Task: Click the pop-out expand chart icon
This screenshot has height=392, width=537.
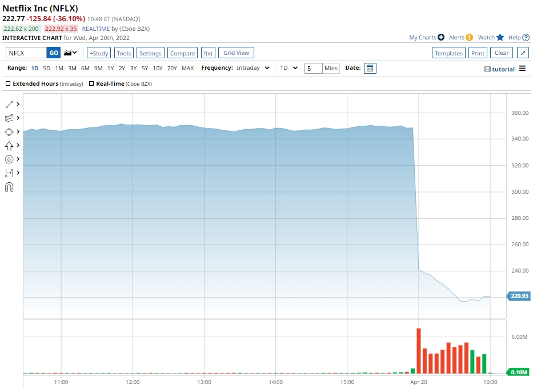Action: tap(523, 53)
